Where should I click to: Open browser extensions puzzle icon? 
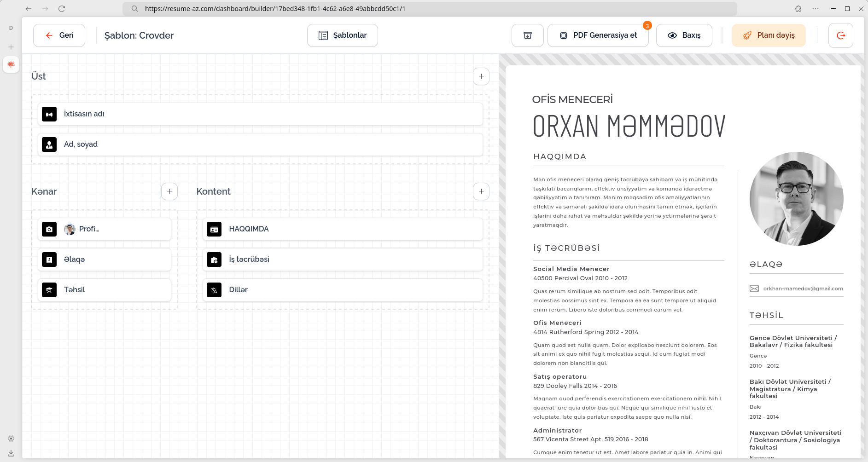798,9
